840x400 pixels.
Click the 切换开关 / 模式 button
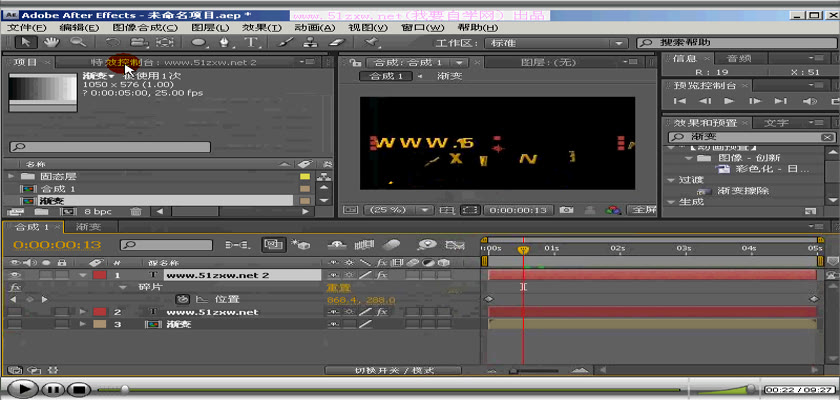pyautogui.click(x=393, y=370)
